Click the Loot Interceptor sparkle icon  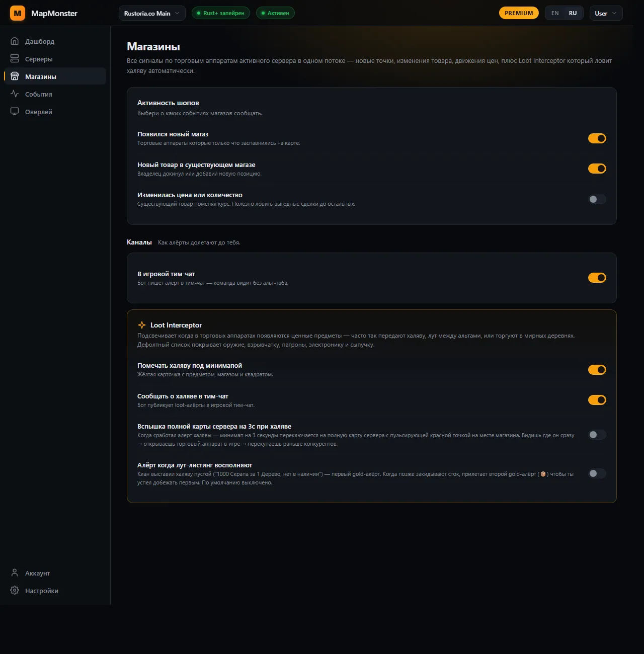pos(142,325)
